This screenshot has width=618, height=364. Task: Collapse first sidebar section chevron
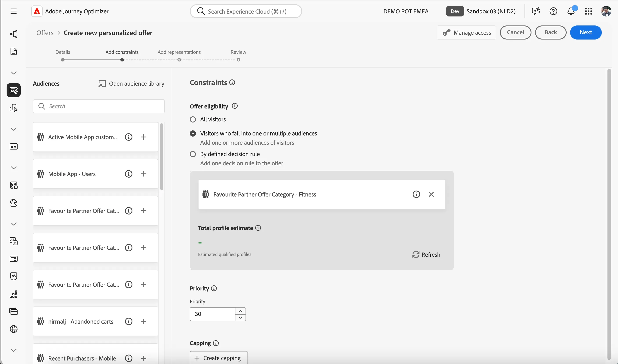point(13,73)
